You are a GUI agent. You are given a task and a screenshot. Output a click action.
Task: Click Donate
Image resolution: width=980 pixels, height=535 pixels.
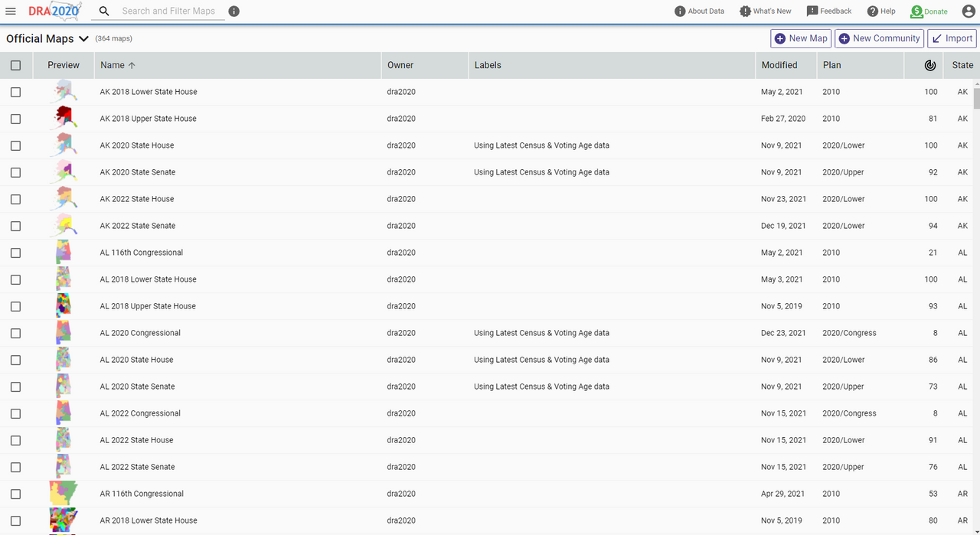[x=929, y=11]
